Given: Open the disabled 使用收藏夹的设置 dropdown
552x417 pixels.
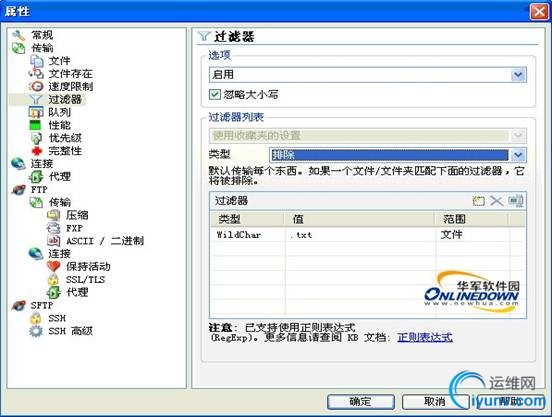Looking at the screenshot, I should tap(518, 135).
